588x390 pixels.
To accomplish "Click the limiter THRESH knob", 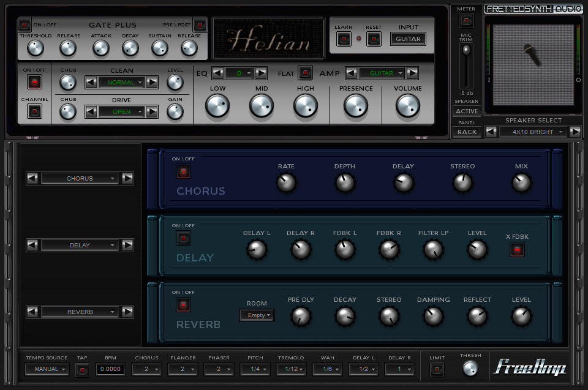I will coord(470,369).
